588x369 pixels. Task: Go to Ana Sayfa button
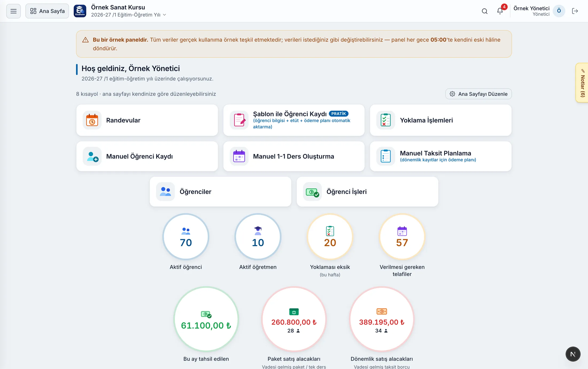point(47,11)
